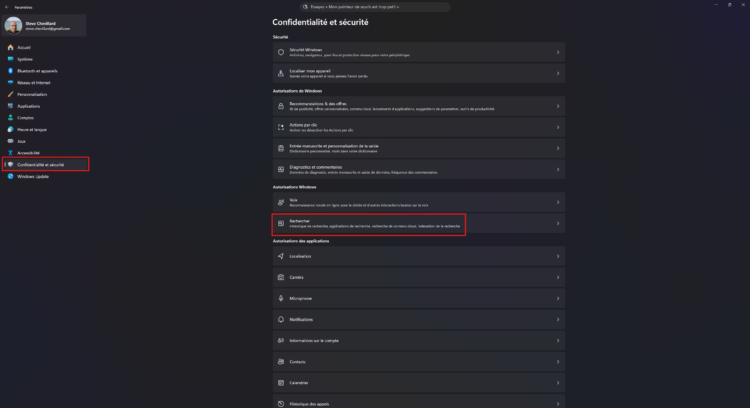The width and height of the screenshot is (750, 408).
Task: Expand the Rechercher row chevron
Action: point(558,223)
